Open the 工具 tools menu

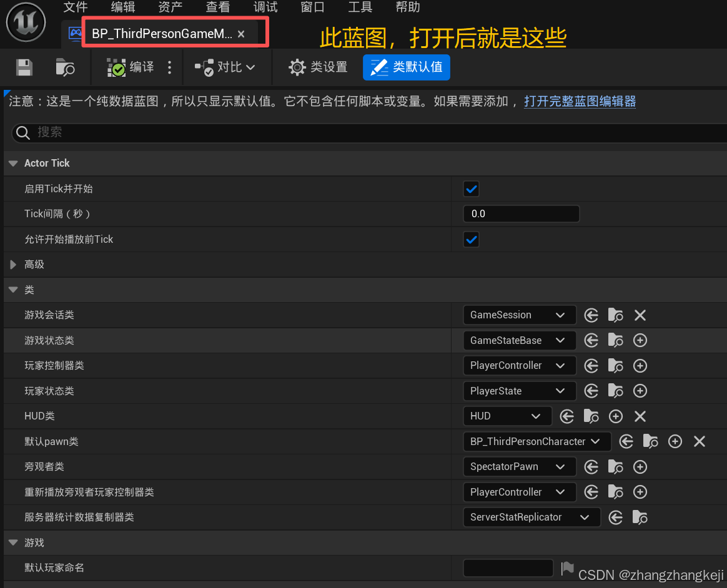tap(360, 7)
